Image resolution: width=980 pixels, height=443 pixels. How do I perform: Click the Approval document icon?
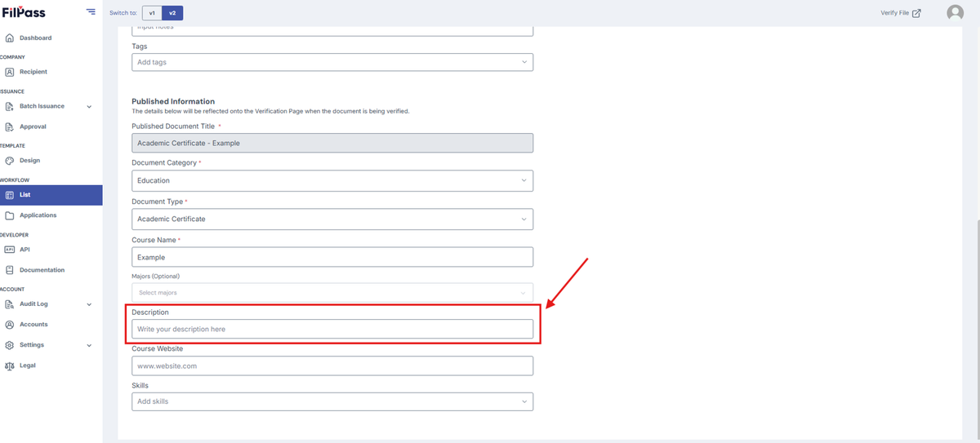click(x=9, y=126)
